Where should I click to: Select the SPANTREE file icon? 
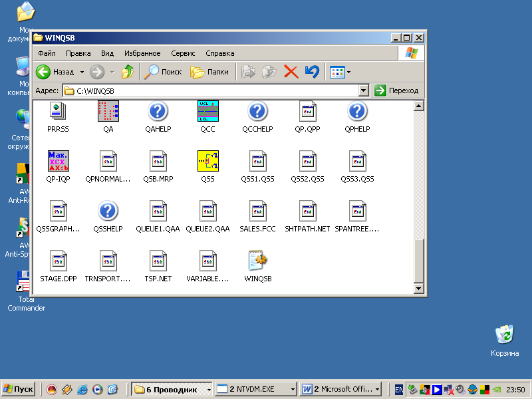point(357,211)
